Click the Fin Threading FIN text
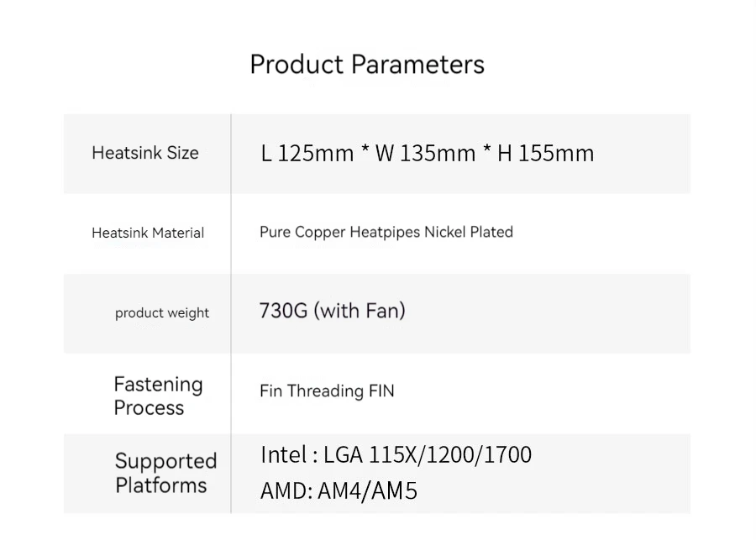This screenshot has width=756, height=540. (327, 391)
